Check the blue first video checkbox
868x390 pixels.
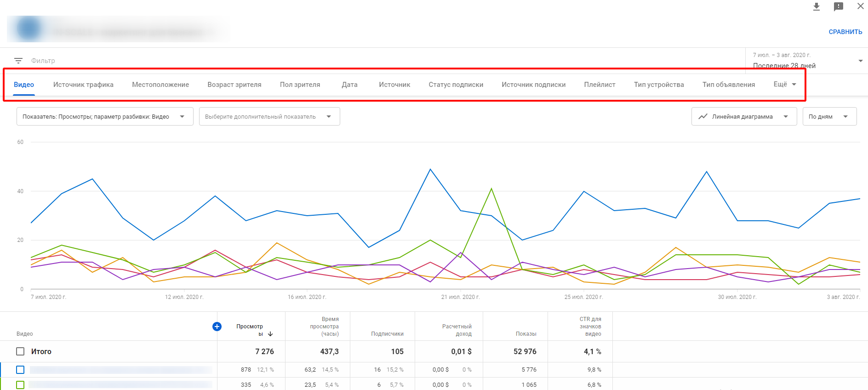coord(20,370)
